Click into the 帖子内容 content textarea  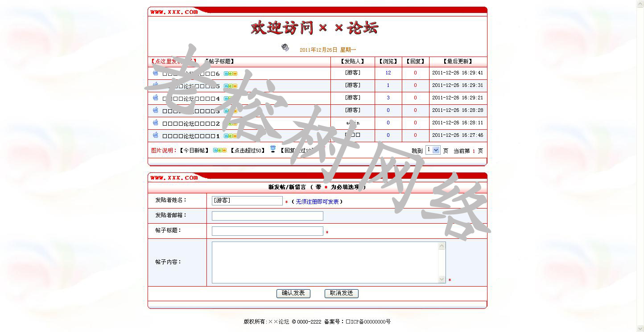click(x=325, y=262)
